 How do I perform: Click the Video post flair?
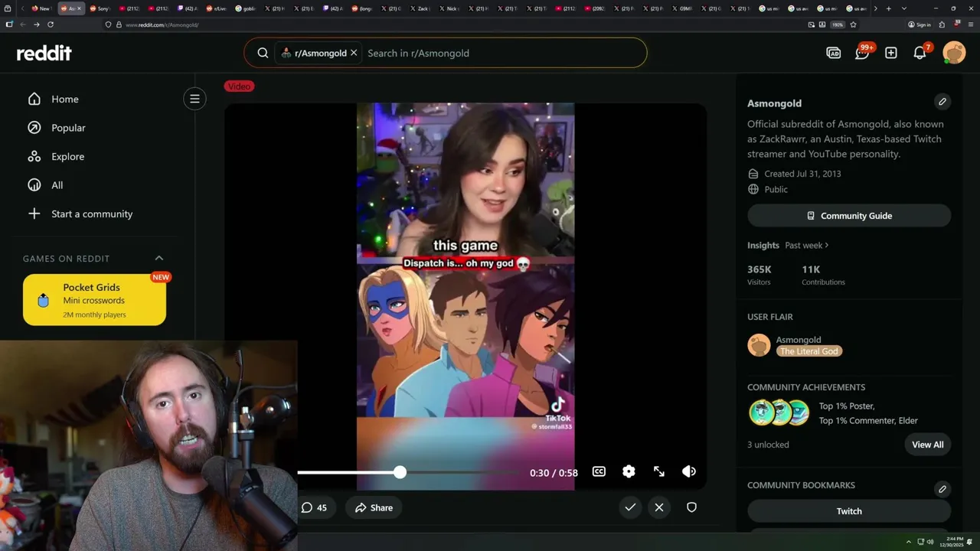[239, 86]
